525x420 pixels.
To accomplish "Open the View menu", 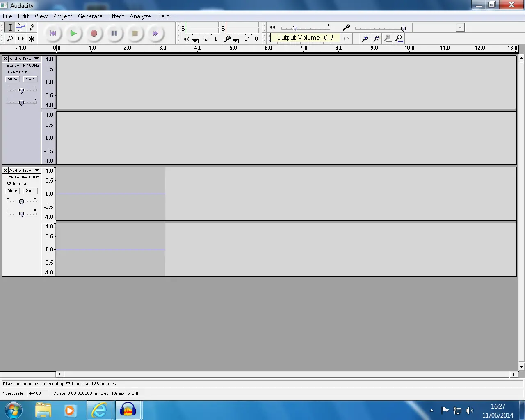I will (x=41, y=16).
